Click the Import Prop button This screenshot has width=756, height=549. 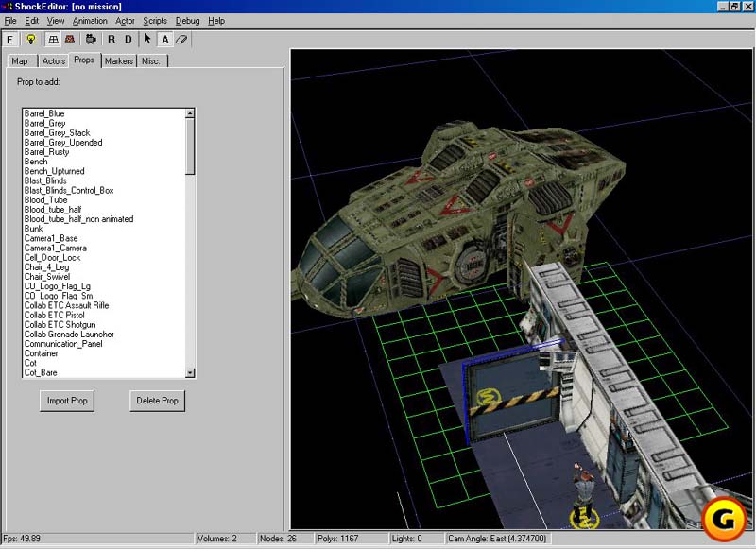[x=67, y=401]
